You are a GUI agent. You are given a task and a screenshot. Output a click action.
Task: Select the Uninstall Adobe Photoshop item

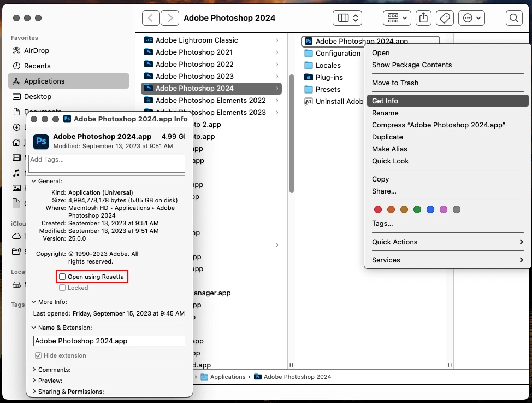pyautogui.click(x=334, y=101)
